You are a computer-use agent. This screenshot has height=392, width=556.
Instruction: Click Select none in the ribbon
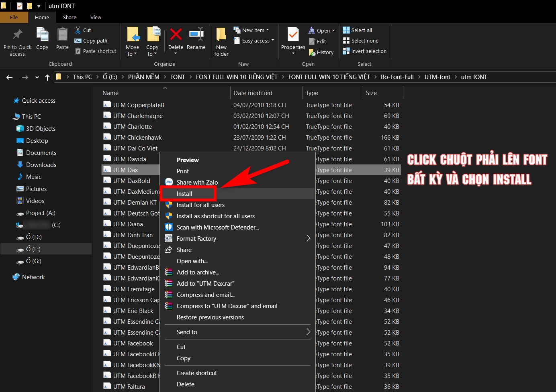[x=361, y=41]
